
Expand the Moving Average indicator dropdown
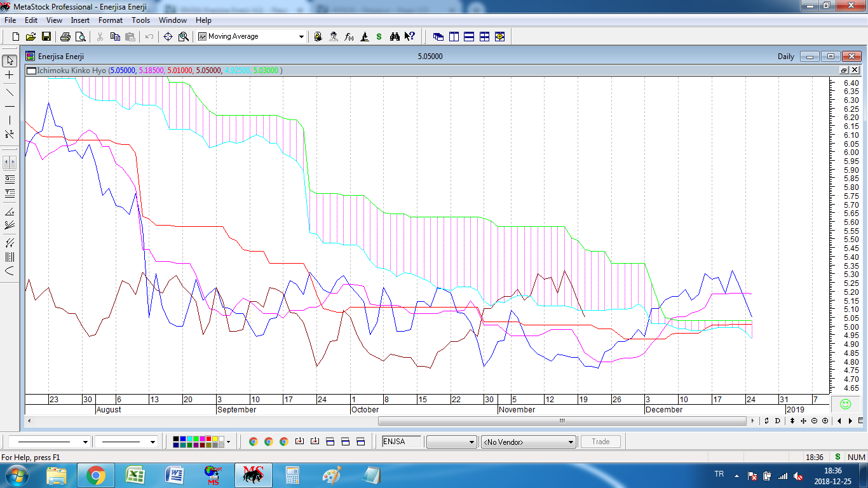pos(302,37)
